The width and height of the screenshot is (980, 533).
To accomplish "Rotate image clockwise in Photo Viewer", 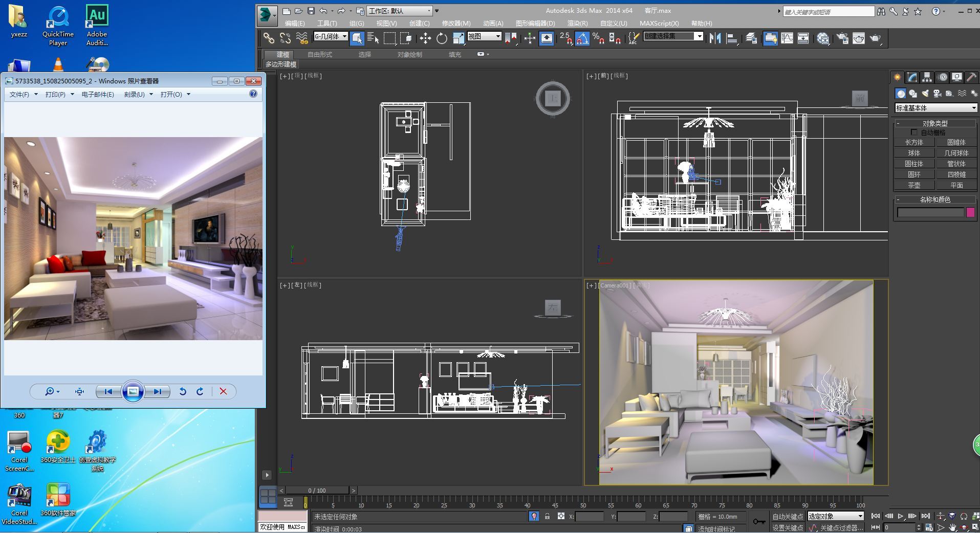I will coord(200,391).
